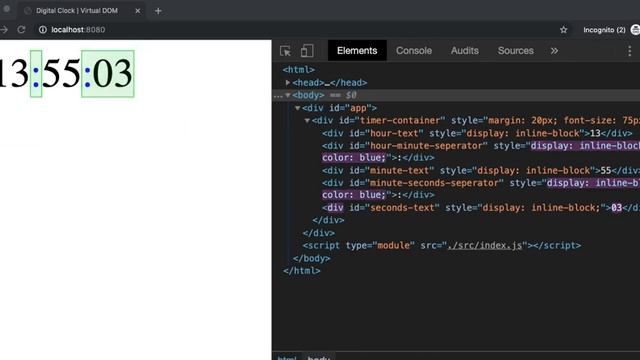Viewport: 640px width, 360px height.
Task: Select the script type="module" row
Action: point(456,245)
